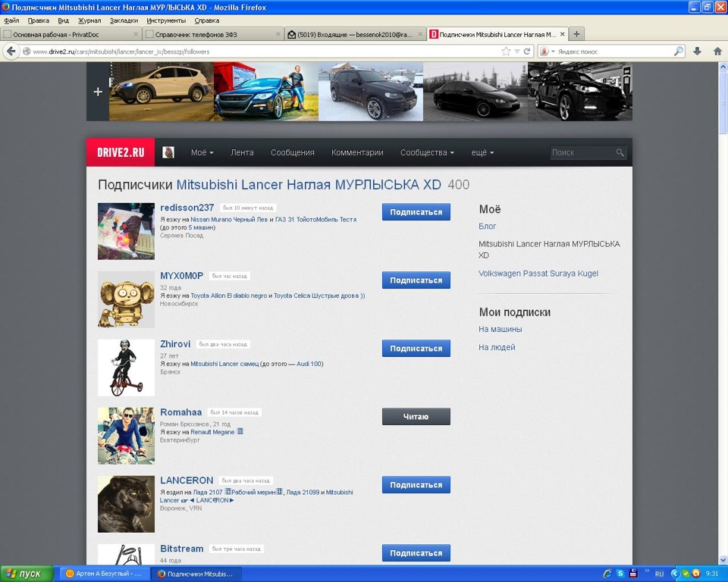
Task: Open the Моё dropdown in navbar
Action: pyautogui.click(x=202, y=152)
